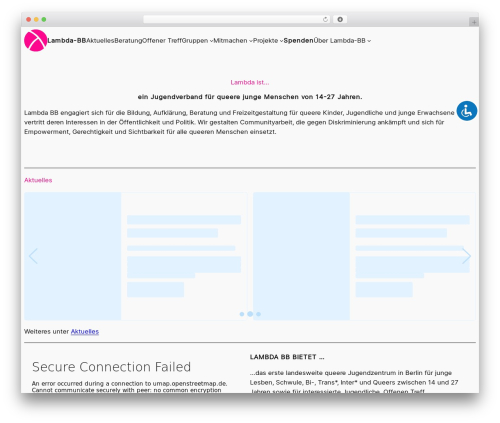Open the left news card placeholder
This screenshot has height=423, width=500.
pyautogui.click(x=136, y=256)
